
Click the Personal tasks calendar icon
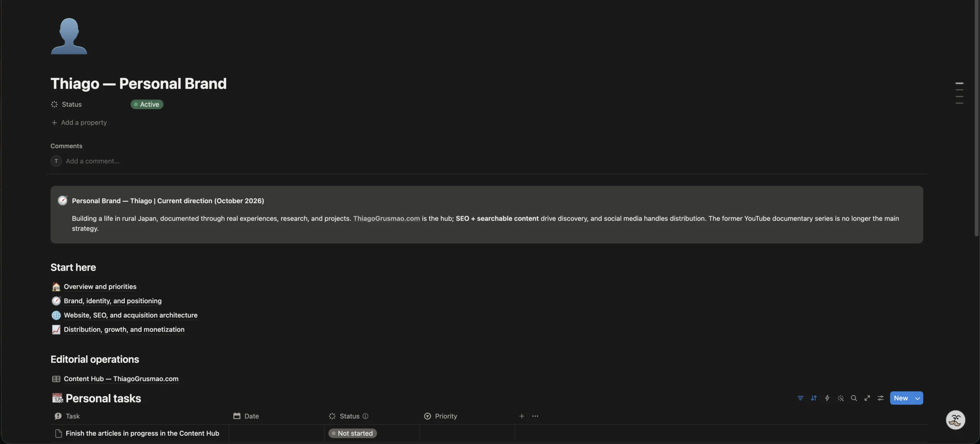(57, 398)
